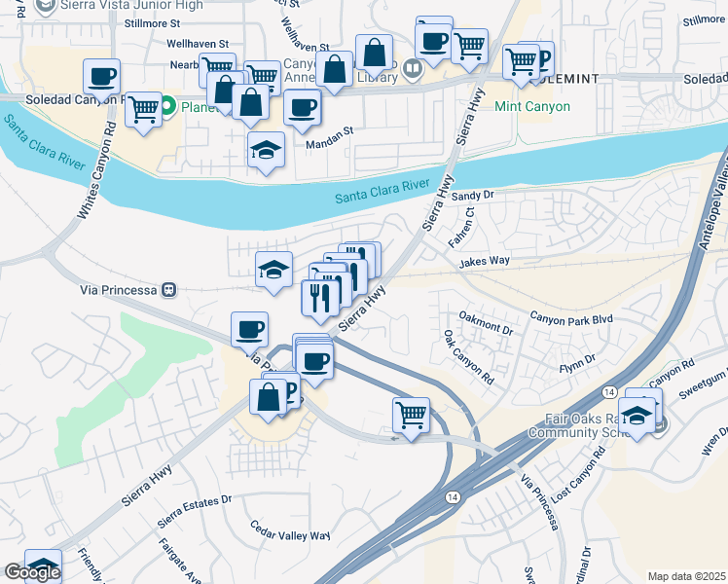Select the shopping bag marker below Via Princessa
Screen dimensions: 728x584
point(269,398)
